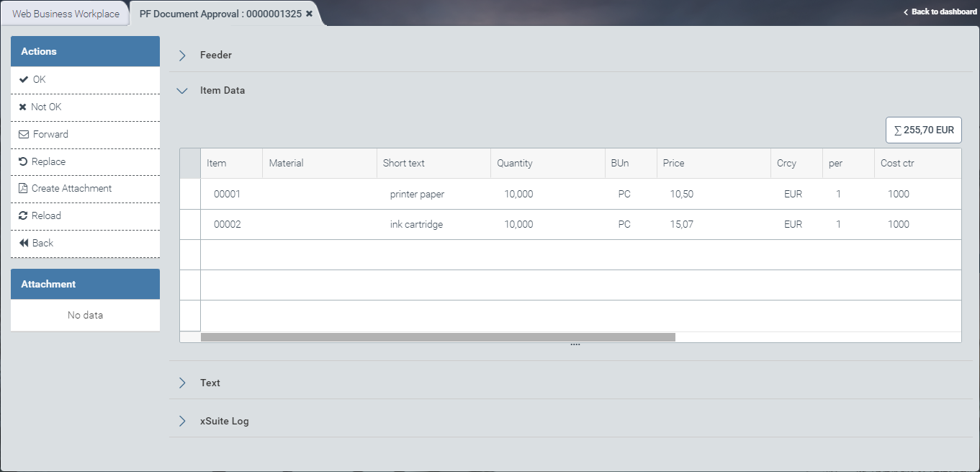Screen dimensions: 980x472
Task: Refresh the document using the Reload icon
Action: 25,215
